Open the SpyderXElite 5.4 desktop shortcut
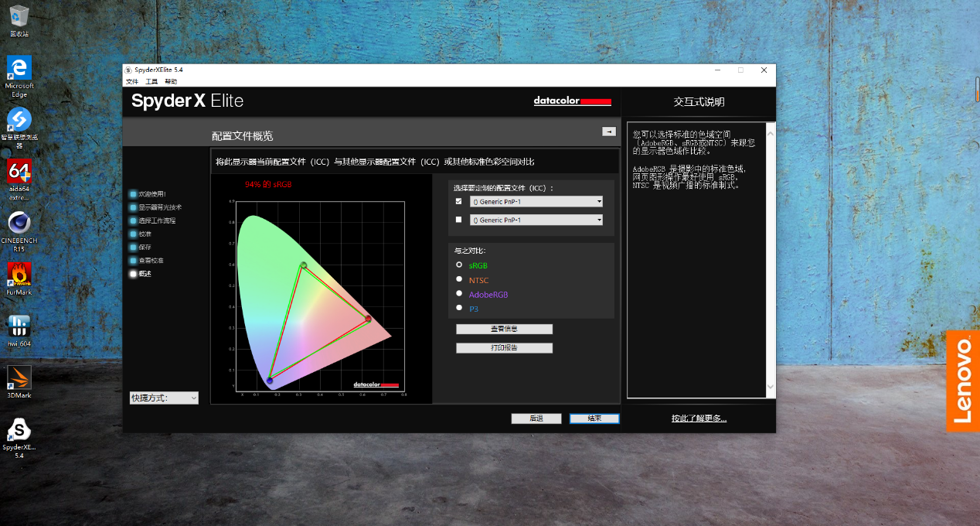 [x=19, y=439]
